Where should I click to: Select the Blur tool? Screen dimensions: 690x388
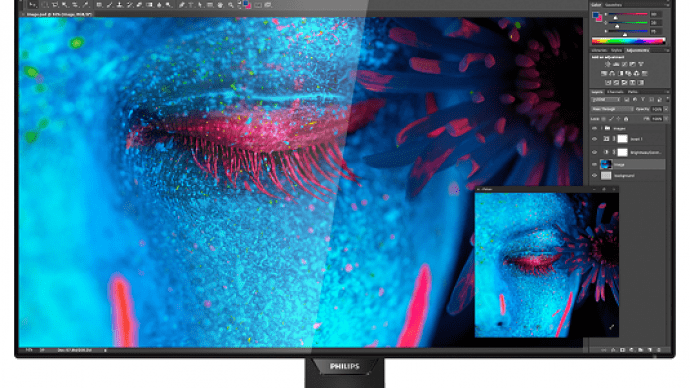pos(159,5)
